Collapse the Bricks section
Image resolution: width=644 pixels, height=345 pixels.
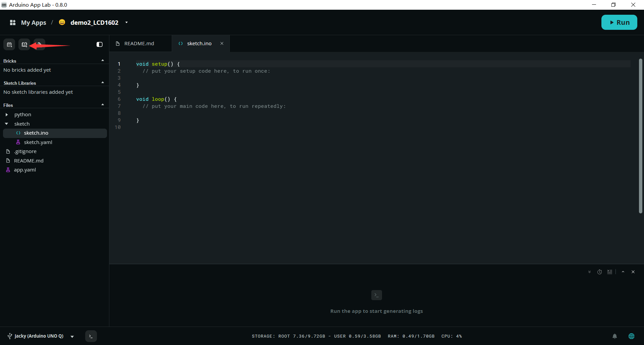pos(103,61)
